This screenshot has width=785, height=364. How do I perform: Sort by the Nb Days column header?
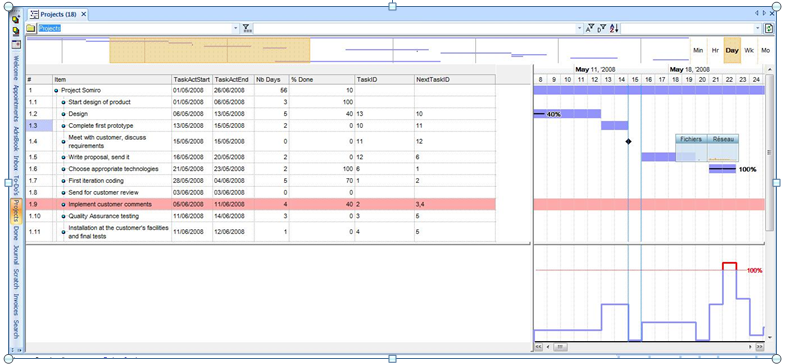(271, 80)
